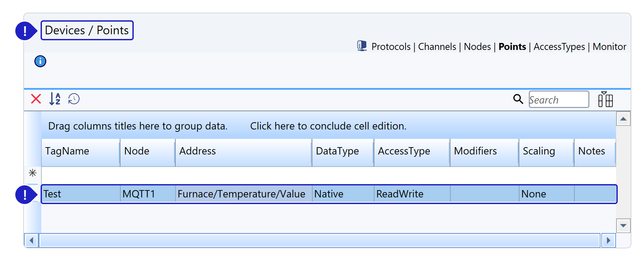Viewport: 644px width, 261px height.
Task: Click the horizontal scrollbar right arrow
Action: click(x=608, y=240)
